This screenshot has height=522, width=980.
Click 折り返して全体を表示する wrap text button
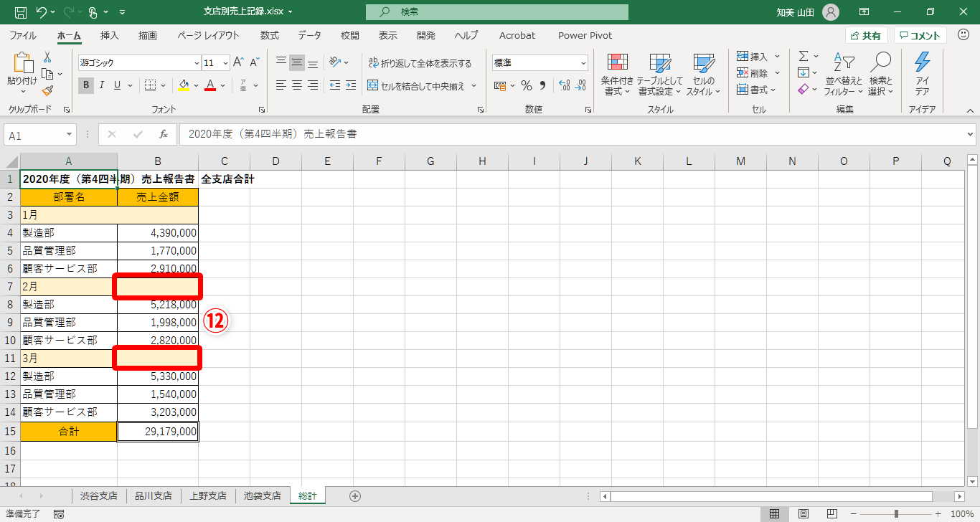420,63
